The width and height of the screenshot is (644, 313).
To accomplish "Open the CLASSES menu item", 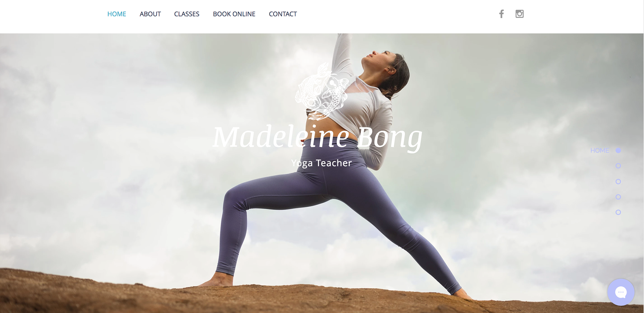I will (187, 14).
